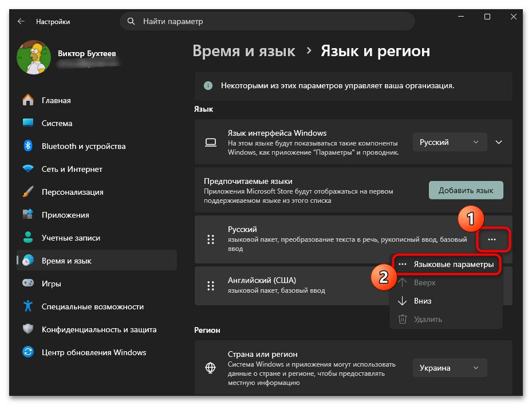The image size is (532, 405).
Task: Click the globe icon near Страна или регион
Action: click(x=211, y=368)
